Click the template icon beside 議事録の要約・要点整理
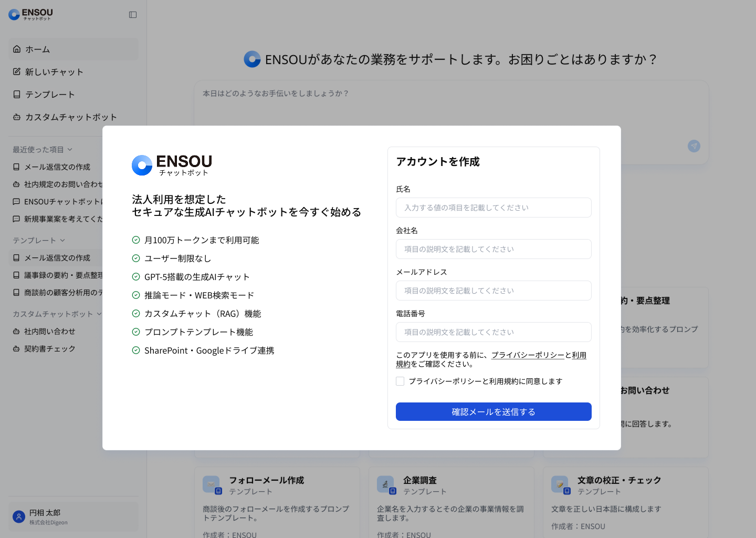This screenshot has width=756, height=538. coord(16,275)
